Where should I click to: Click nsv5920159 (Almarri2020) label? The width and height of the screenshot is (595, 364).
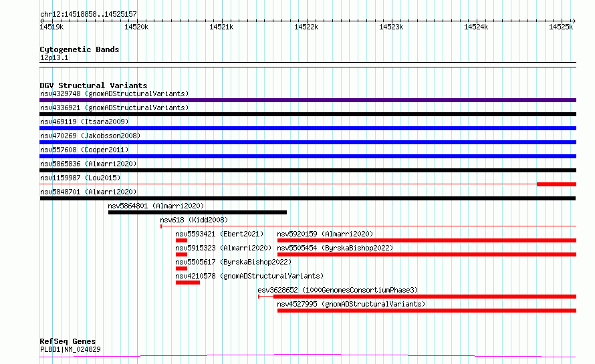(x=325, y=234)
